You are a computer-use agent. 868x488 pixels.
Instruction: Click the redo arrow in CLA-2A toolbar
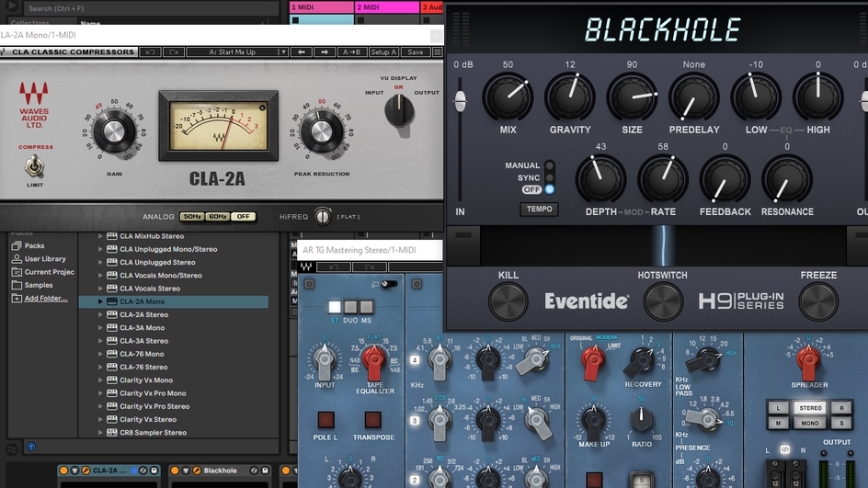[174, 52]
